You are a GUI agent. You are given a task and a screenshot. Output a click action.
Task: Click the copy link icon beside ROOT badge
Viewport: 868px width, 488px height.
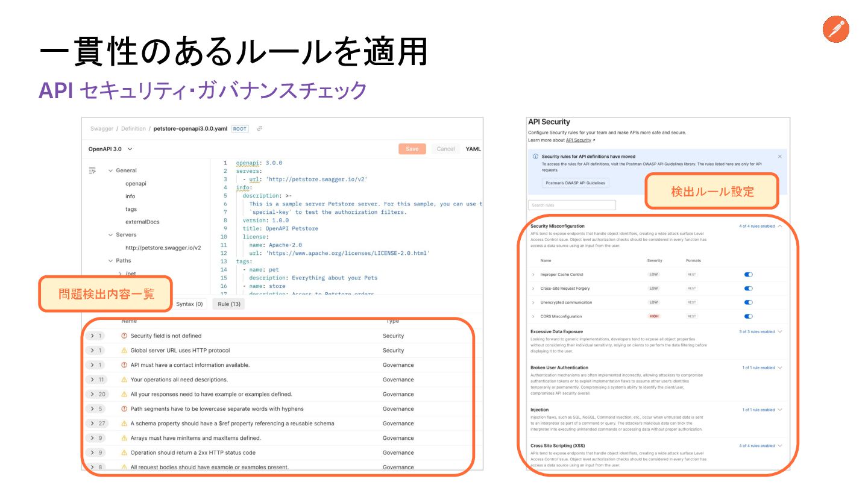click(260, 128)
